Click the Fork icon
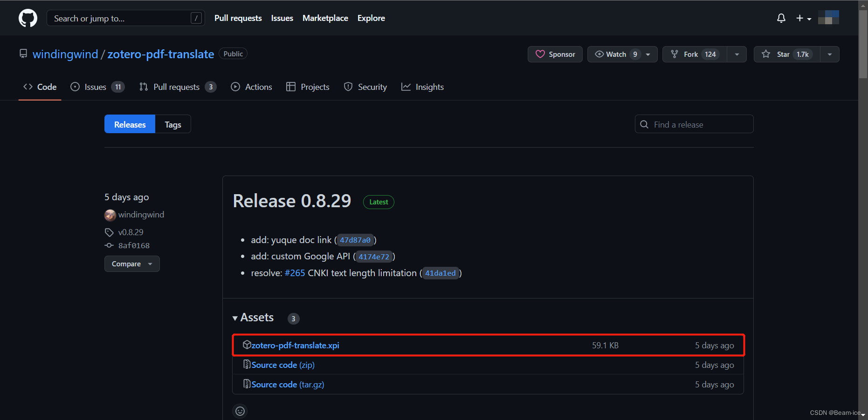The height and width of the screenshot is (420, 868). click(675, 54)
